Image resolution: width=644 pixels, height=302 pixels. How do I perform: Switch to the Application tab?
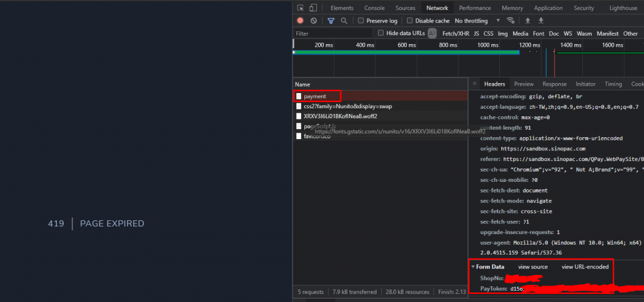pyautogui.click(x=548, y=8)
